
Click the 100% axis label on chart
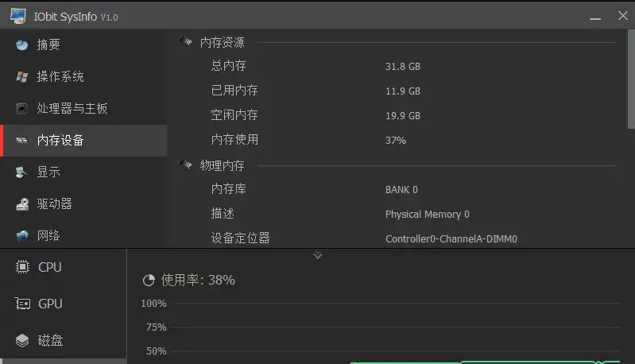pos(153,304)
